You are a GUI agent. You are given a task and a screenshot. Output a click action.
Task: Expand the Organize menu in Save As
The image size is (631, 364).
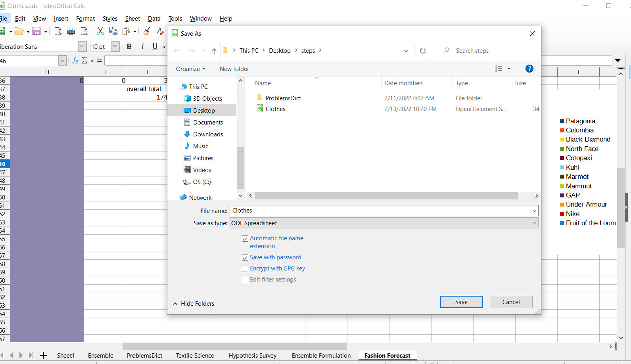[191, 69]
